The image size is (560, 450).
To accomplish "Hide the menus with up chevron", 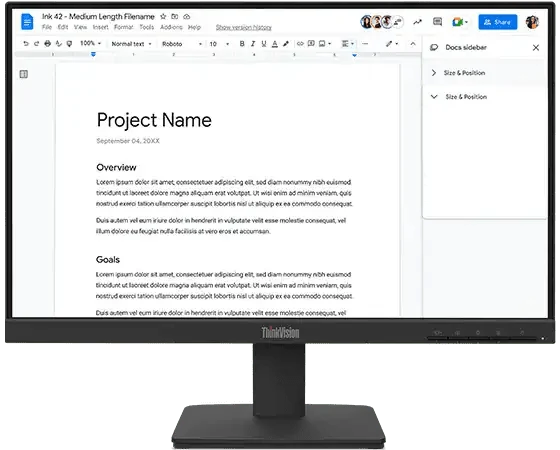I will (413, 44).
